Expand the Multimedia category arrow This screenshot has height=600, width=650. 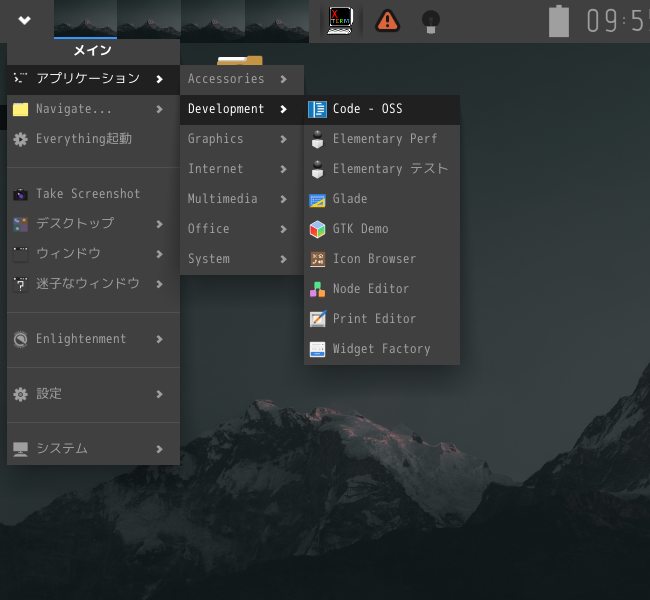284,199
